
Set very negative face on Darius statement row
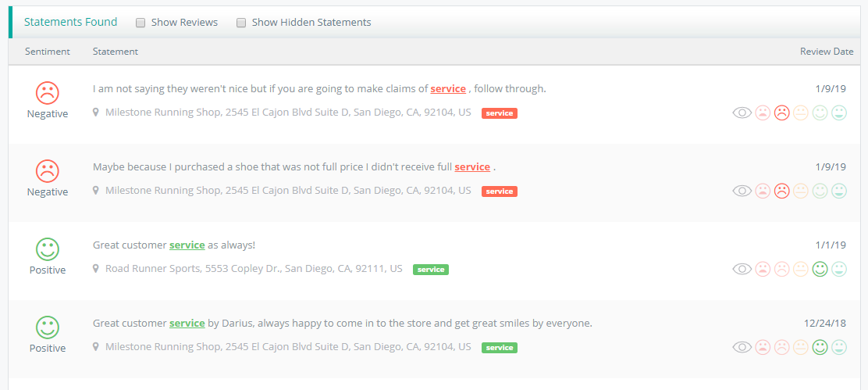click(763, 347)
